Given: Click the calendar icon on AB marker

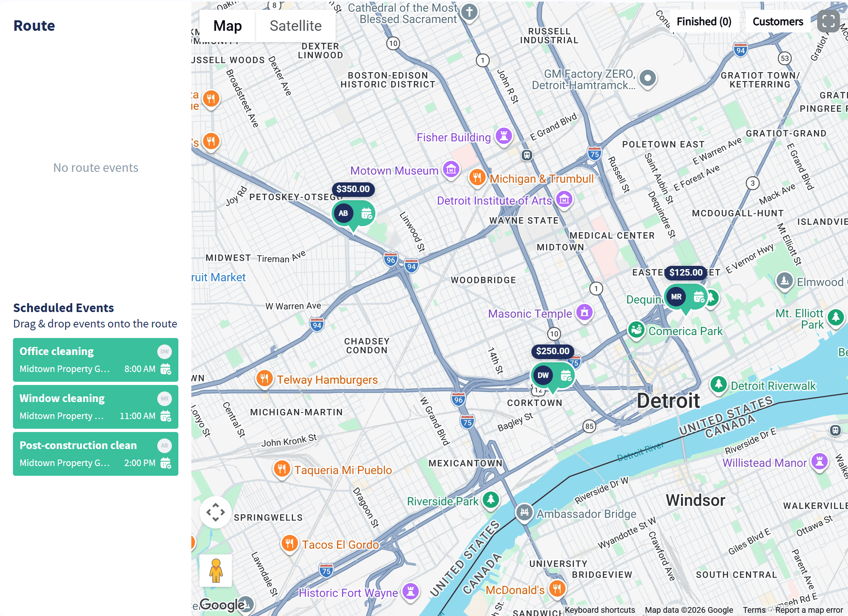Looking at the screenshot, I should coord(366,213).
